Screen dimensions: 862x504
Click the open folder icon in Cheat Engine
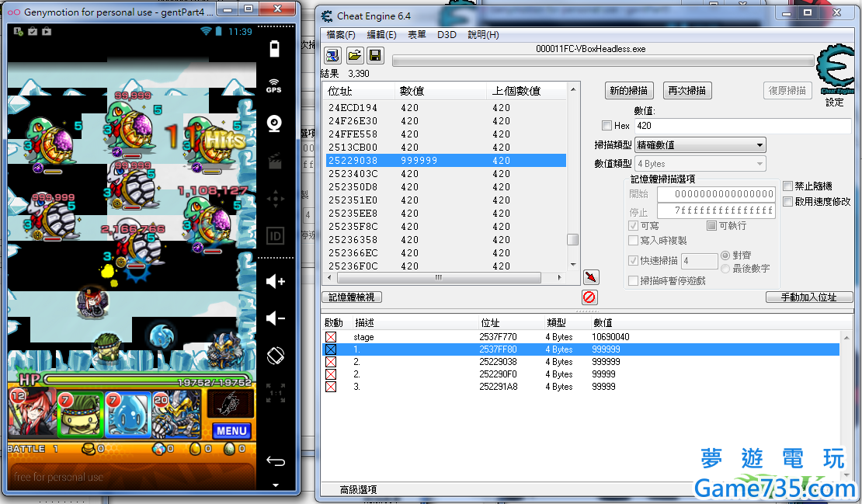tap(354, 54)
